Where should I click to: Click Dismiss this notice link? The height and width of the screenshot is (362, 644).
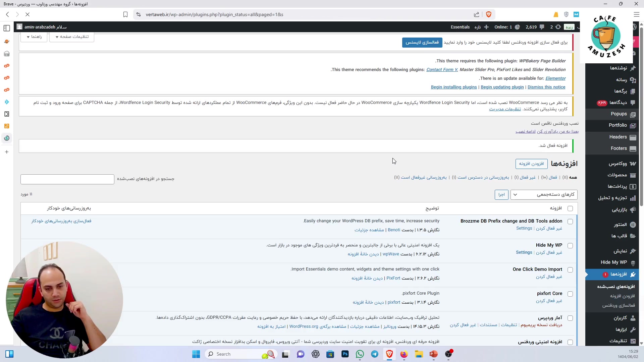coord(546,87)
